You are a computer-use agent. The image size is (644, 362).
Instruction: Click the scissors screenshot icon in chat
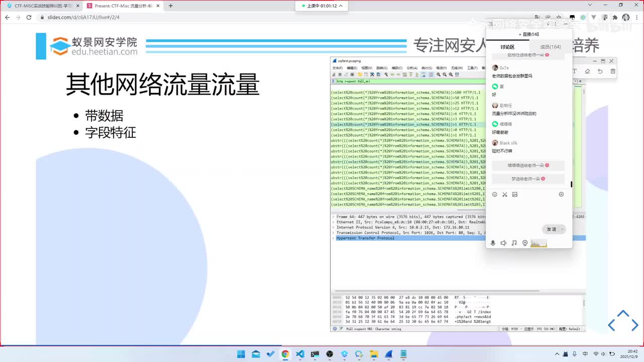click(504, 195)
